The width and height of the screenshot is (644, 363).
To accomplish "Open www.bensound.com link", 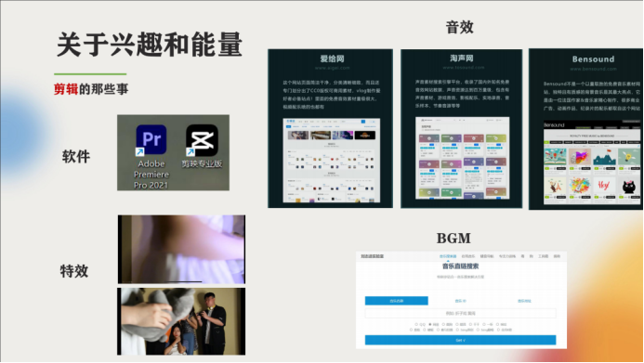I will [593, 69].
